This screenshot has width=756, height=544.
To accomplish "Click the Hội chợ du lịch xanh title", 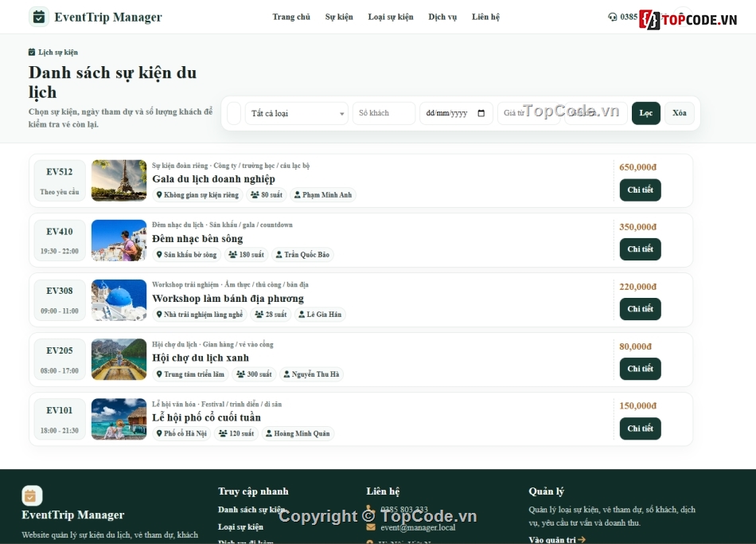I will coord(201,358).
